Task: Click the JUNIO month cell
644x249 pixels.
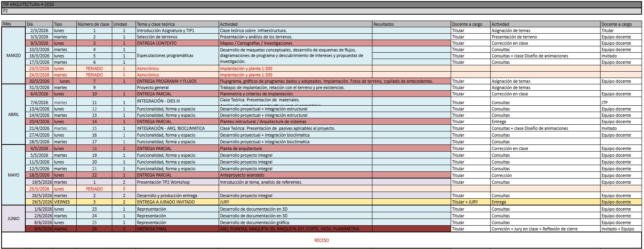Action: pyautogui.click(x=13, y=219)
